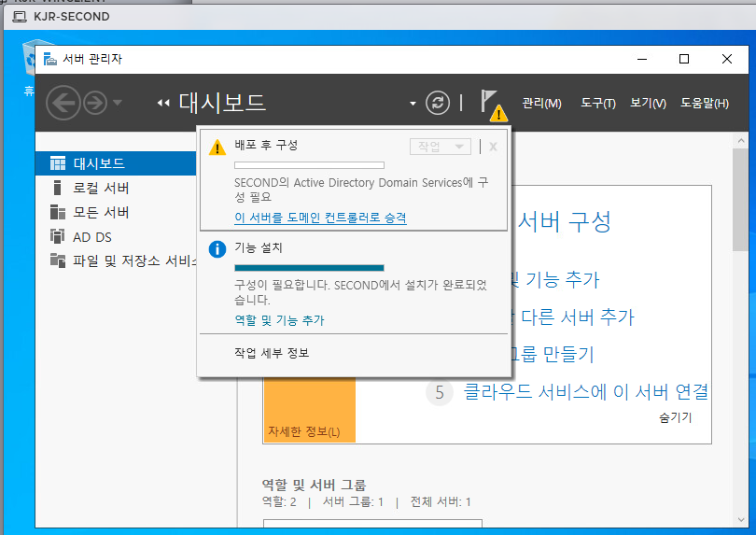Close the 서버 관리자 window
756x535 pixels.
(x=726, y=60)
